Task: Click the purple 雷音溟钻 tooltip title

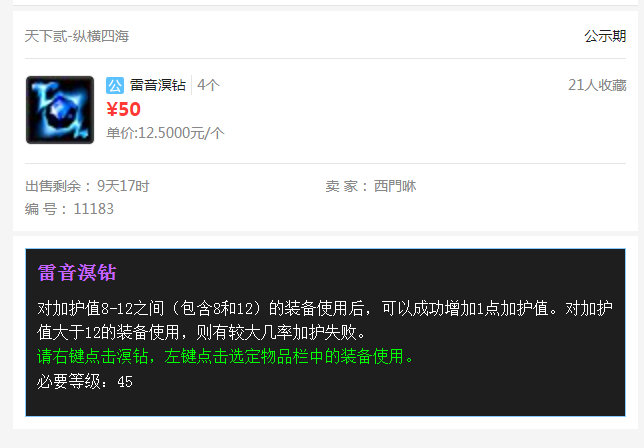Action: coord(77,272)
